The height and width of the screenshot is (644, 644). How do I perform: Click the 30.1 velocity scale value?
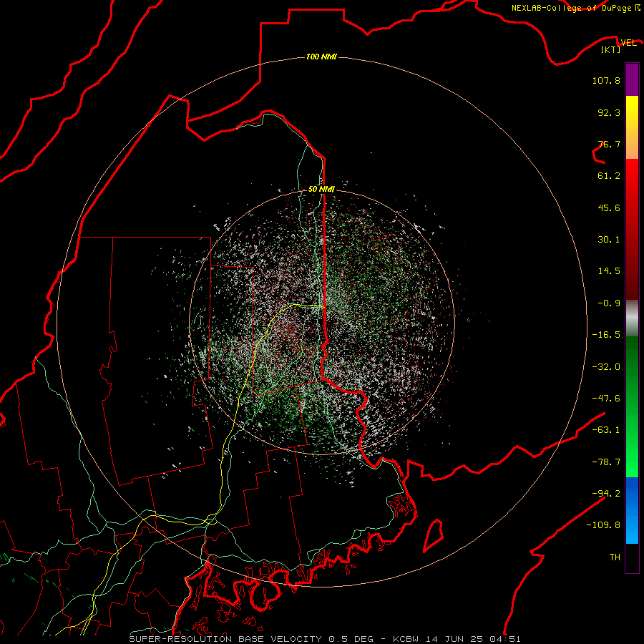[x=609, y=240]
